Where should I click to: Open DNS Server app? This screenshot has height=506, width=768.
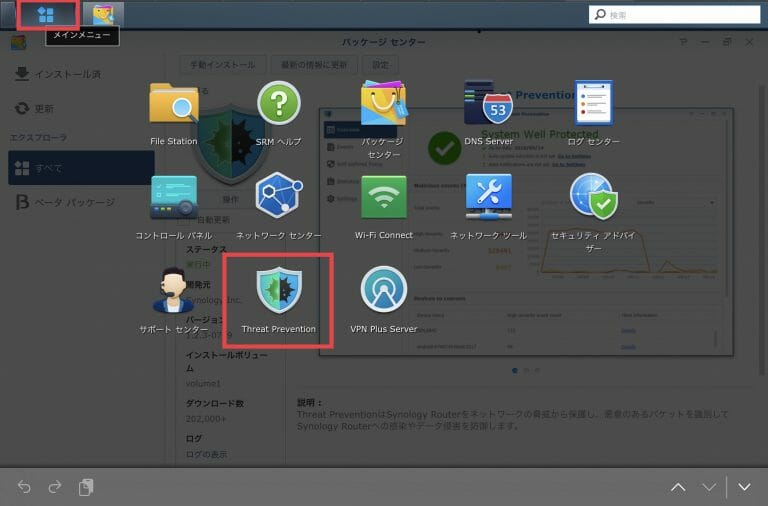pos(488,113)
